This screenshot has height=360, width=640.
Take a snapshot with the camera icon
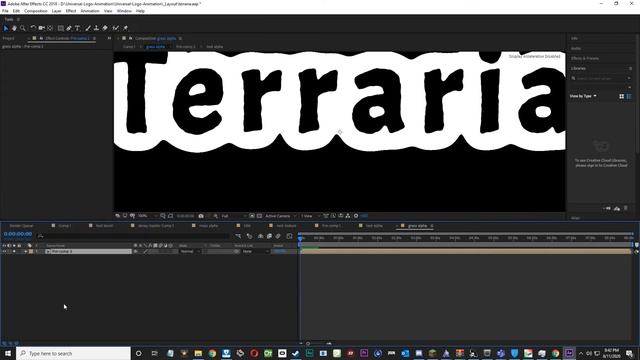[201, 216]
